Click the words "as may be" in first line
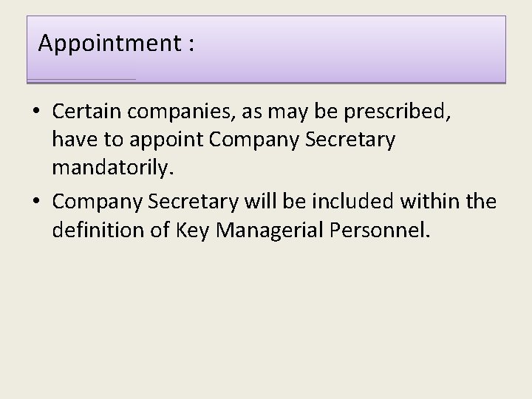Viewport: 532px width, 399px height. (290, 112)
